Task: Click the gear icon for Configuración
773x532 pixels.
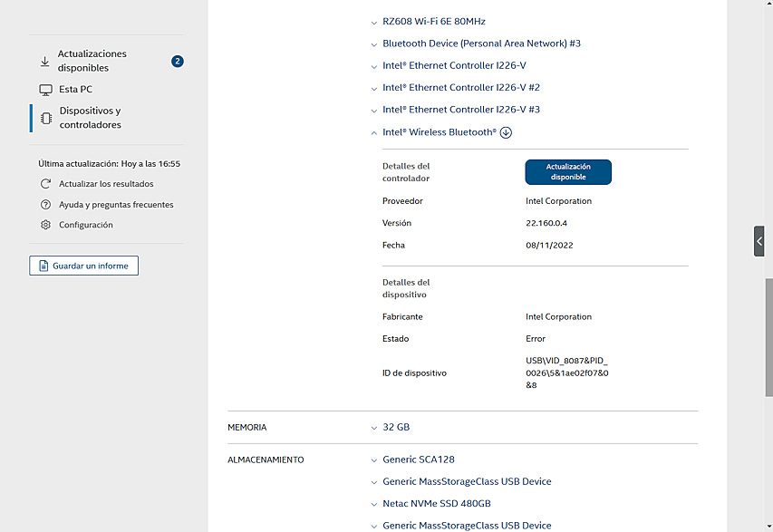Action: [x=45, y=225]
